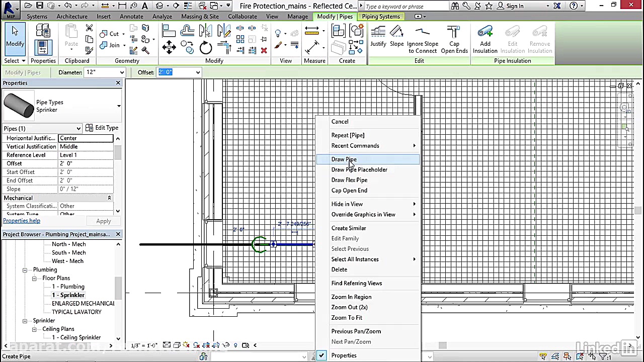Screen dimensions: 644x362
Task: Select the Align tool
Action: [x=169, y=31]
